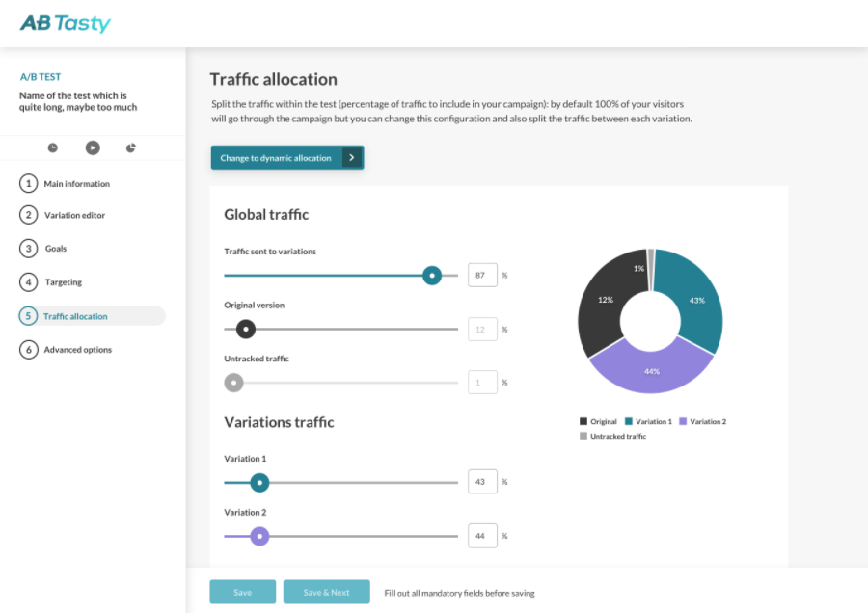Click the chevron on the dynamic allocation button
This screenshot has width=868, height=613.
coord(354,157)
